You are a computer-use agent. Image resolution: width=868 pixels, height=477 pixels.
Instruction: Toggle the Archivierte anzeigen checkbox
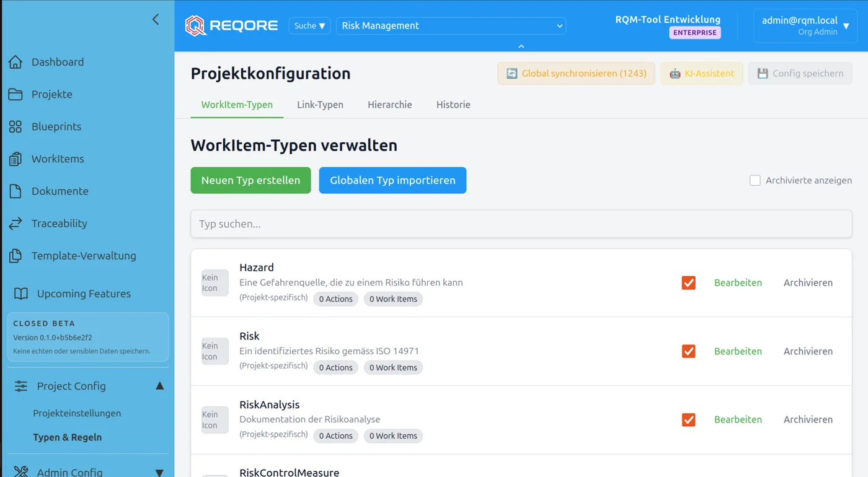tap(755, 180)
